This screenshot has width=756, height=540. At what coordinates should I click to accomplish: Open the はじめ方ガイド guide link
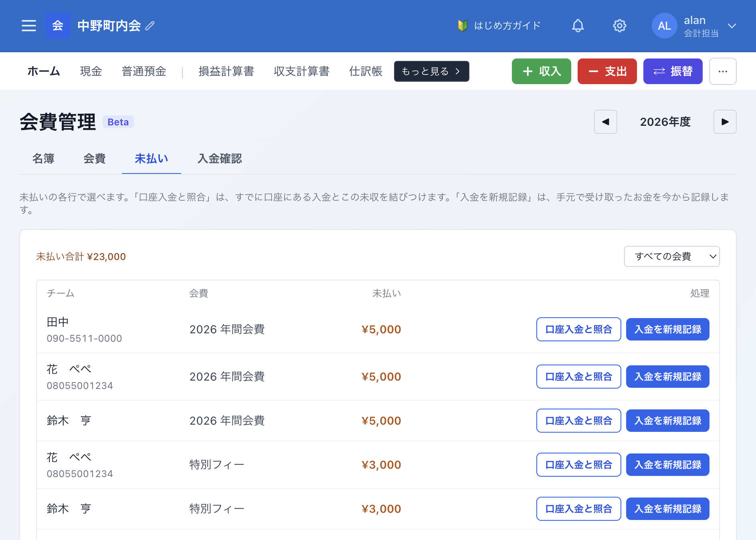coord(499,26)
